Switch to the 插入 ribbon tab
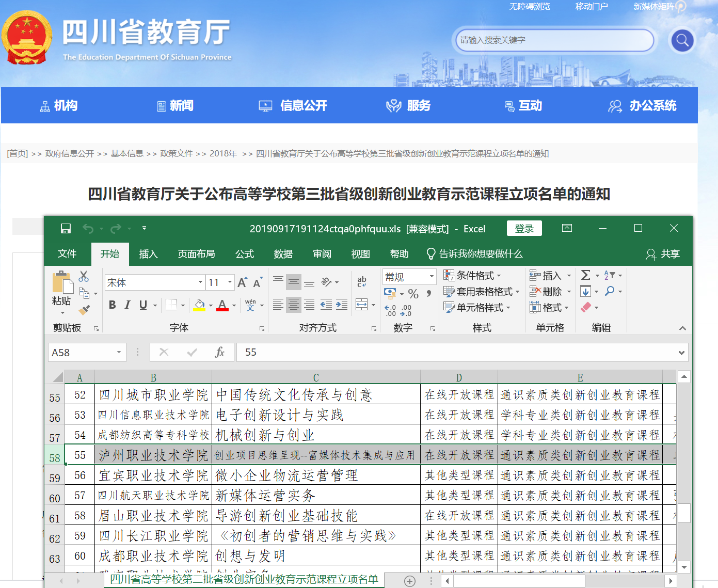718x588 pixels. point(148,254)
